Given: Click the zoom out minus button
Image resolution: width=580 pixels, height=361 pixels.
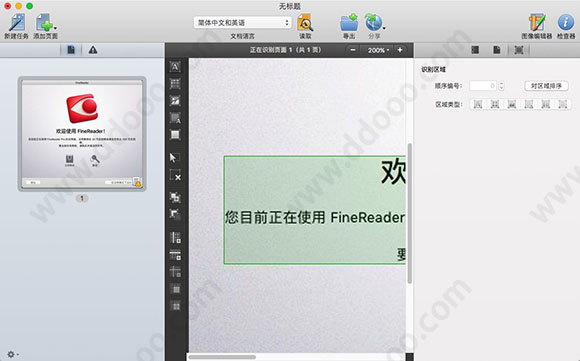Looking at the screenshot, I should tap(353, 50).
